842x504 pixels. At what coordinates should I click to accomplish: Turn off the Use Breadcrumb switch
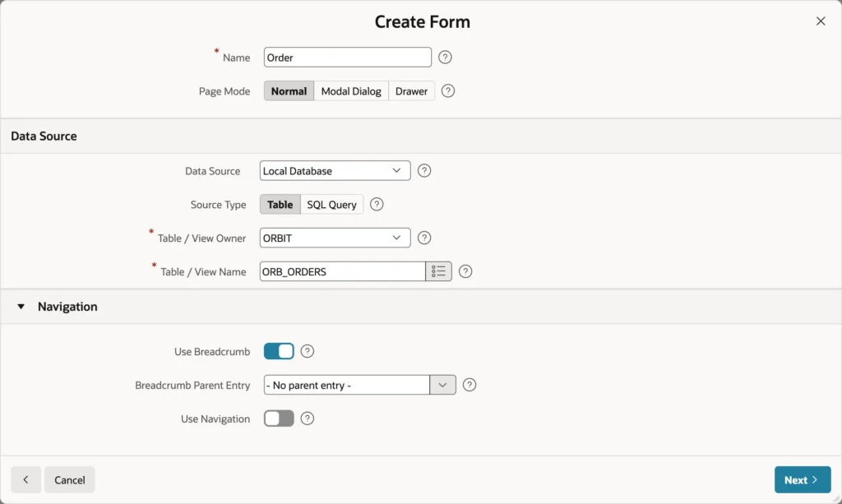tap(279, 352)
